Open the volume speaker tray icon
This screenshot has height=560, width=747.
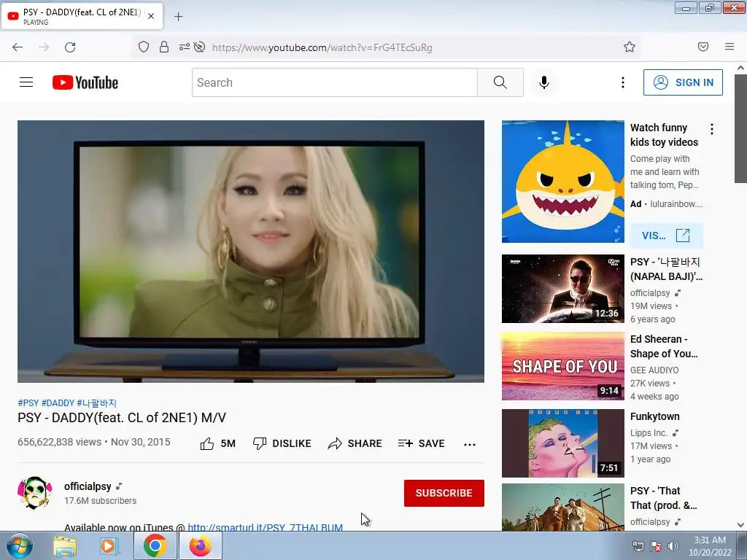(x=673, y=547)
